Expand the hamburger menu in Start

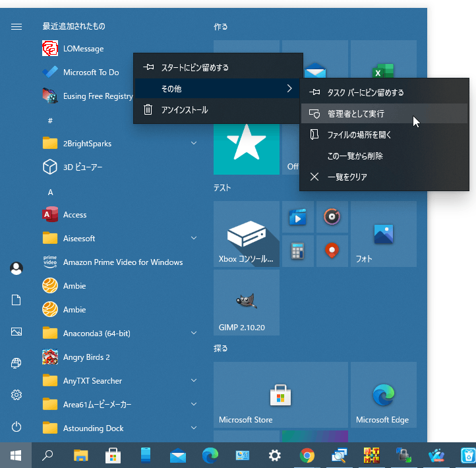point(16,27)
